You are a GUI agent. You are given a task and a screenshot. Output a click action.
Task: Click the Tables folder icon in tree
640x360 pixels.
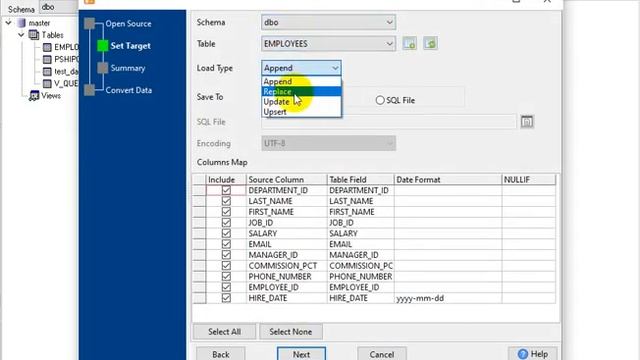coord(34,35)
